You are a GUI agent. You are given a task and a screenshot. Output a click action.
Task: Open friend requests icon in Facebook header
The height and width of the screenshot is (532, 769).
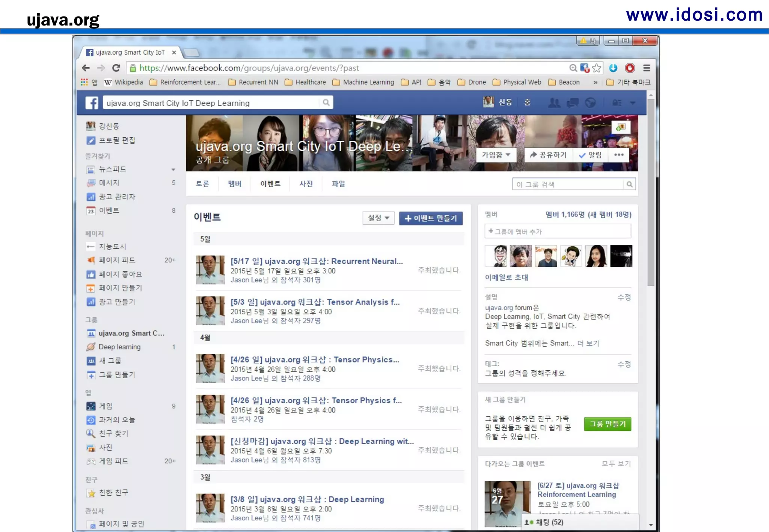click(x=554, y=102)
